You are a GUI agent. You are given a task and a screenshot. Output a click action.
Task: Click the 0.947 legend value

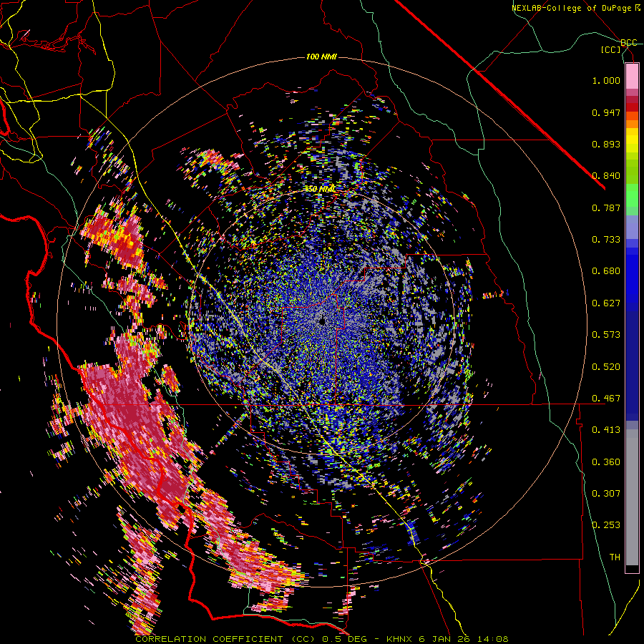pyautogui.click(x=606, y=112)
